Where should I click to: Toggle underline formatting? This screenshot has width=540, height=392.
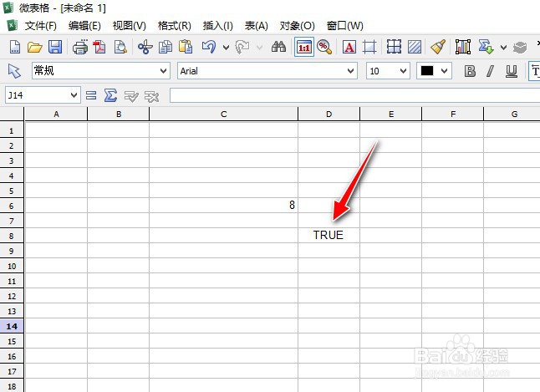[512, 71]
